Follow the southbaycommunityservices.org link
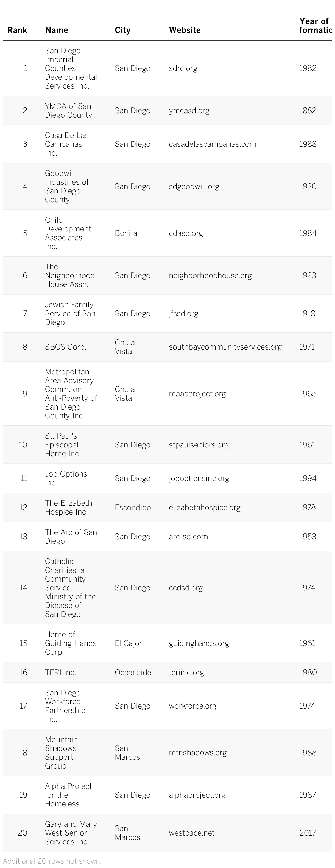 pyautogui.click(x=225, y=347)
